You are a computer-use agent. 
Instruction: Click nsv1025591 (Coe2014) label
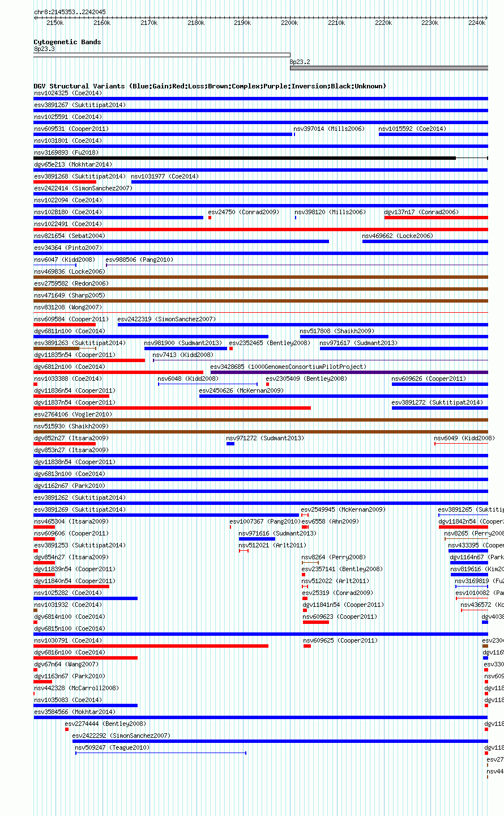pos(68,117)
